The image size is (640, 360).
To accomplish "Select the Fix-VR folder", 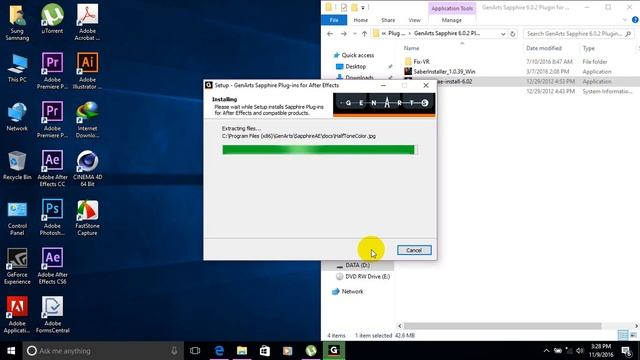I will (421, 62).
